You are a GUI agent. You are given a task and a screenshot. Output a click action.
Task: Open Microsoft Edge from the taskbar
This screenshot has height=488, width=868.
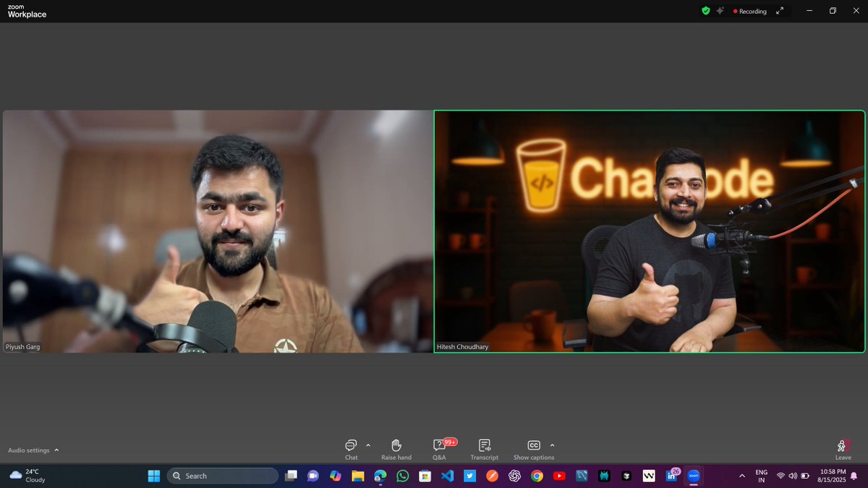pyautogui.click(x=380, y=476)
